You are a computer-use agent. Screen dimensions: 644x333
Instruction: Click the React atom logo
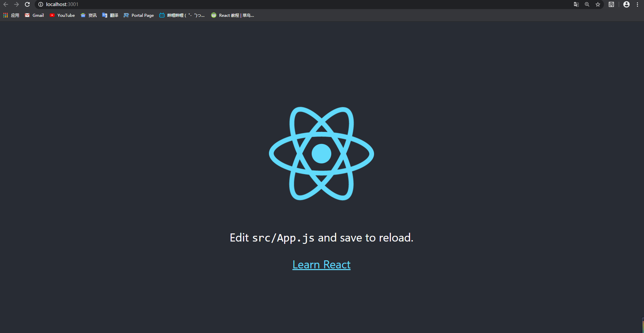tap(321, 153)
